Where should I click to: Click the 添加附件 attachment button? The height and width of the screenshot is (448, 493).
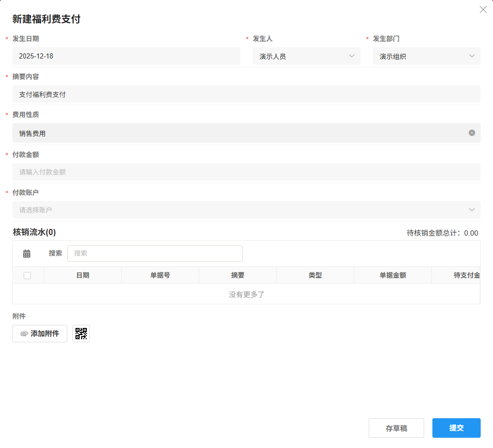(40, 334)
